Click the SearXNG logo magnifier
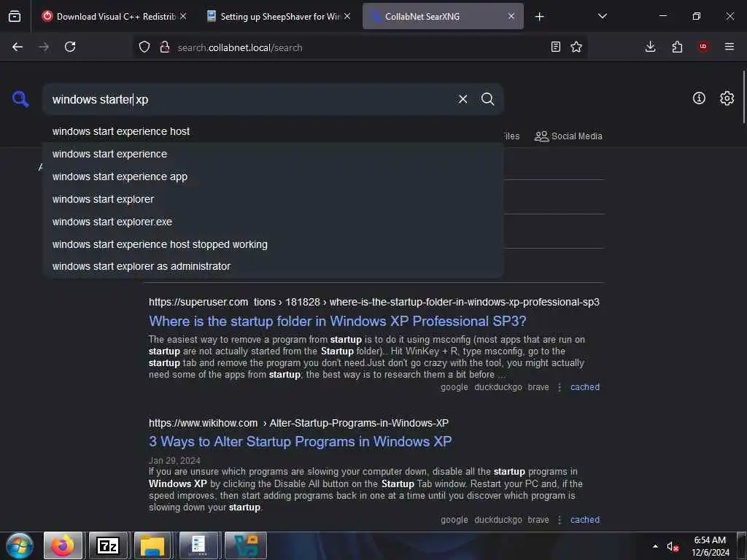747x560 pixels. (20, 99)
